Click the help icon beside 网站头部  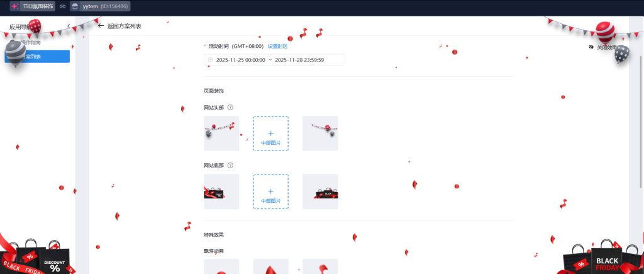230,108
